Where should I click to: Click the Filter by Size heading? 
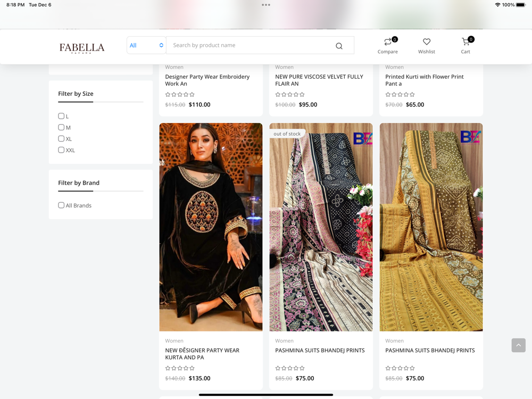click(76, 94)
